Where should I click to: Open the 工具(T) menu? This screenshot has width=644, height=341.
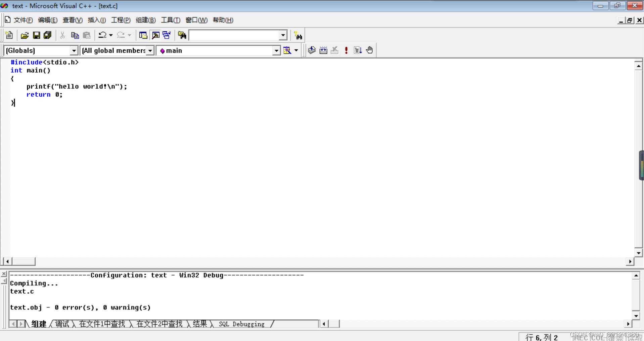point(171,20)
